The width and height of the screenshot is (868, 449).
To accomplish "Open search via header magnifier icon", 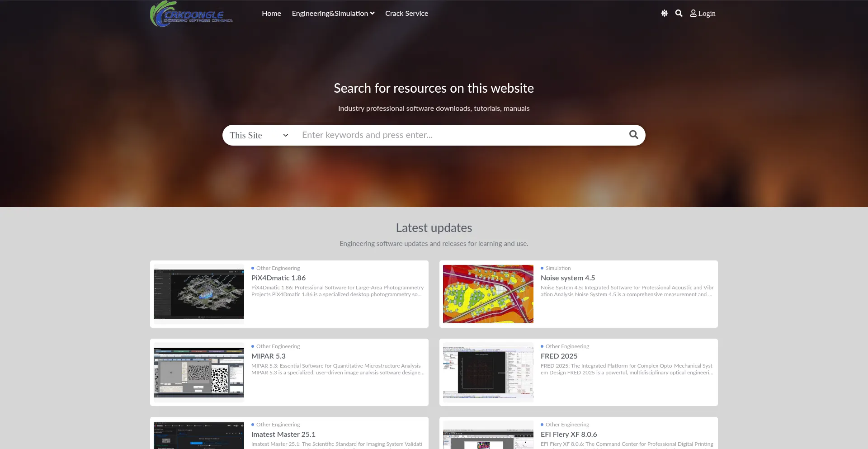I will pyautogui.click(x=679, y=14).
